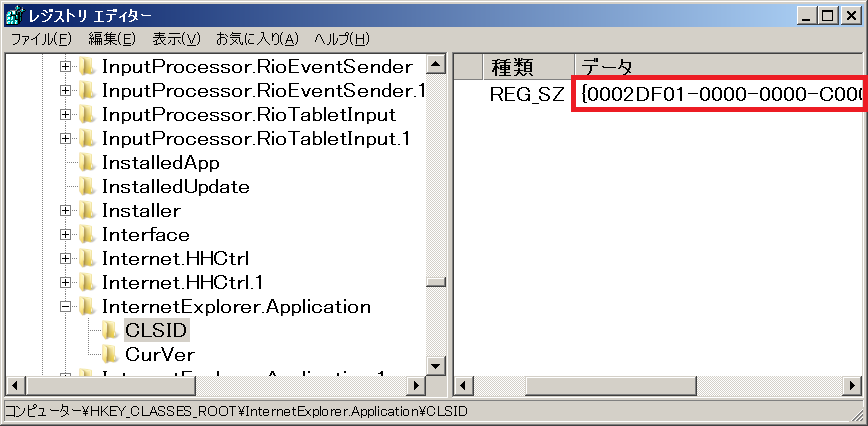Click the folder icon of InputProcessor.RioEventSender
Screen dimensions: 868x426
pyautogui.click(x=86, y=67)
